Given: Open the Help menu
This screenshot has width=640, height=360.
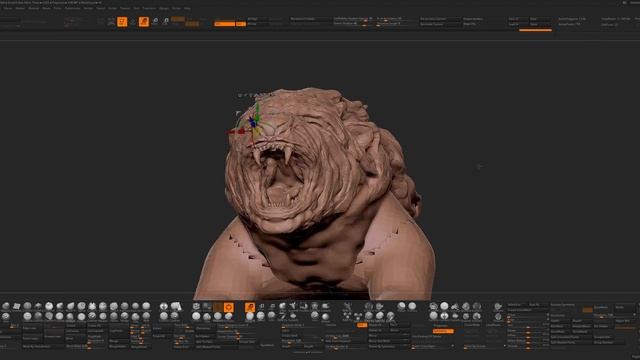Looking at the screenshot, I should [187, 8].
